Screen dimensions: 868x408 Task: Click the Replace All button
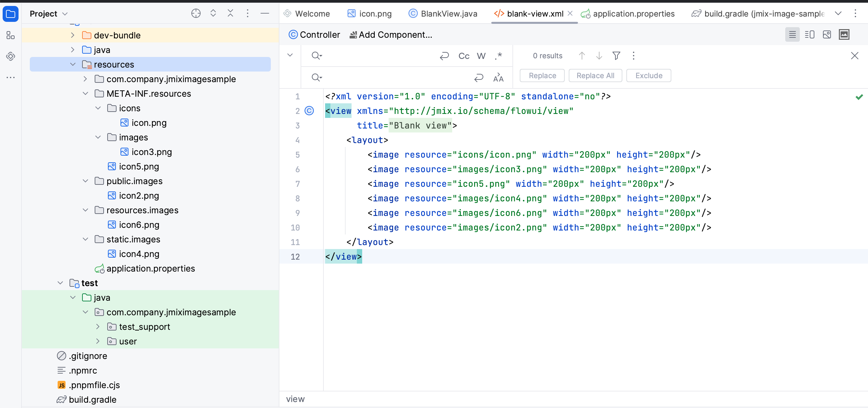[x=595, y=76]
